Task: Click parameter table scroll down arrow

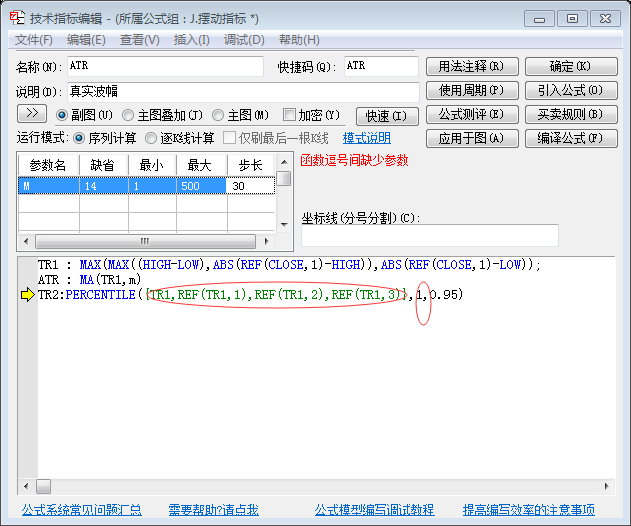Action: [285, 225]
